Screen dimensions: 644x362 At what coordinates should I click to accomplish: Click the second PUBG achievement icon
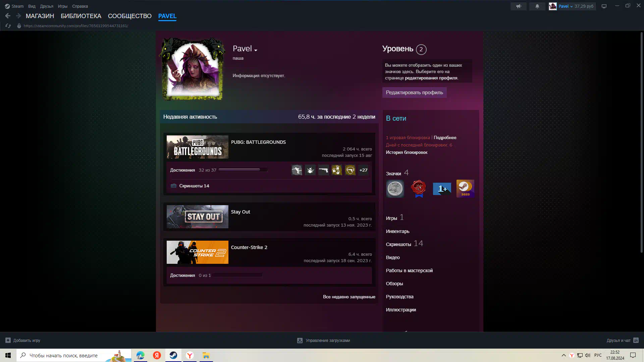click(x=310, y=170)
